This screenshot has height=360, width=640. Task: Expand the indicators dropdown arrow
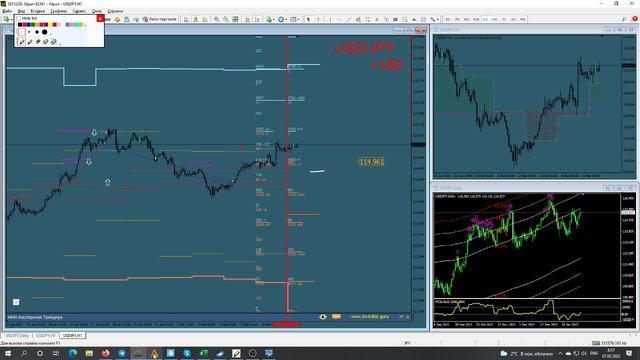point(274,20)
